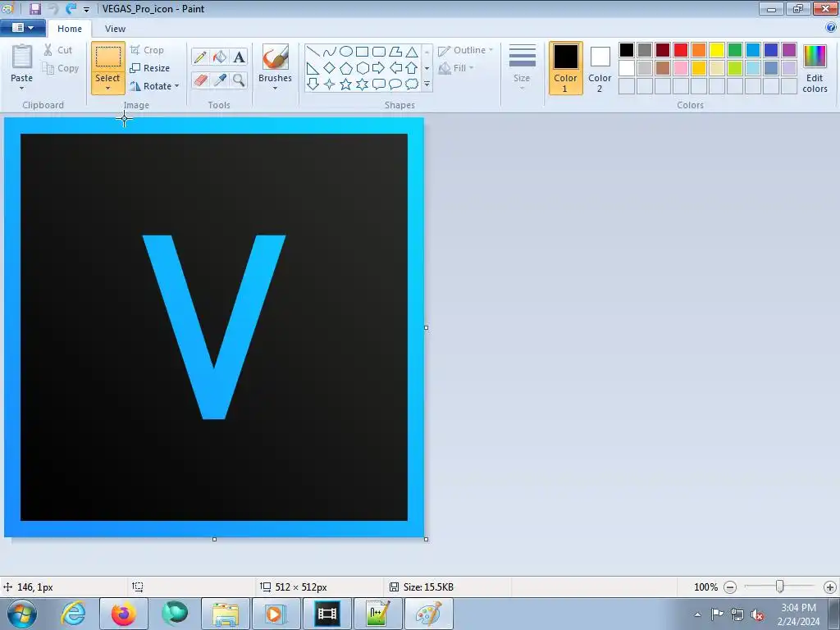840x630 pixels.
Task: Open File Explorer folder on taskbar
Action: [x=226, y=614]
